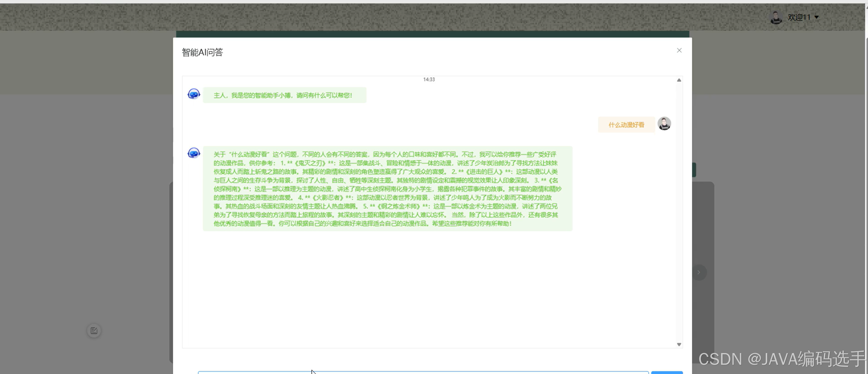This screenshot has height=374, width=868.
Task: Click the scroll-up arrow in chat panel
Action: [x=679, y=80]
